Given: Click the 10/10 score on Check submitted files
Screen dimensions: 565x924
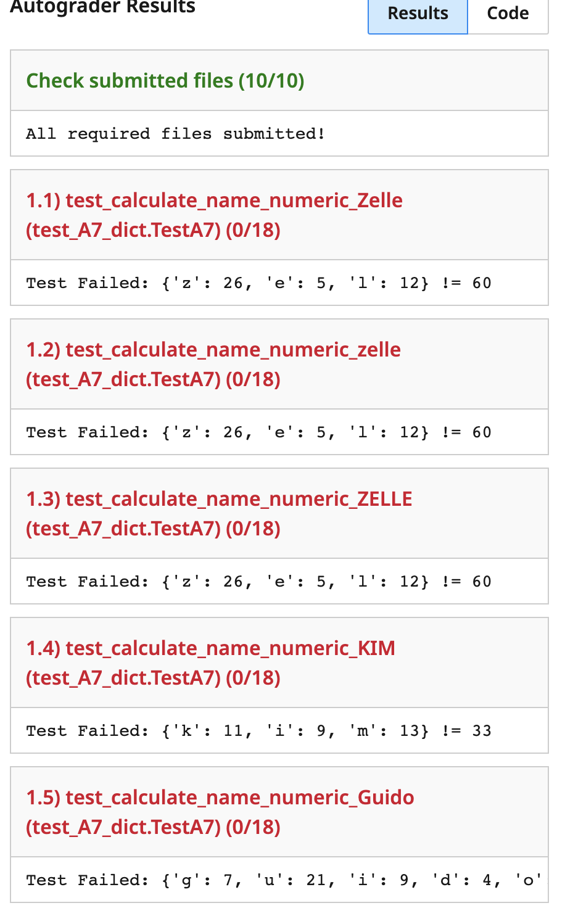Looking at the screenshot, I should (271, 80).
